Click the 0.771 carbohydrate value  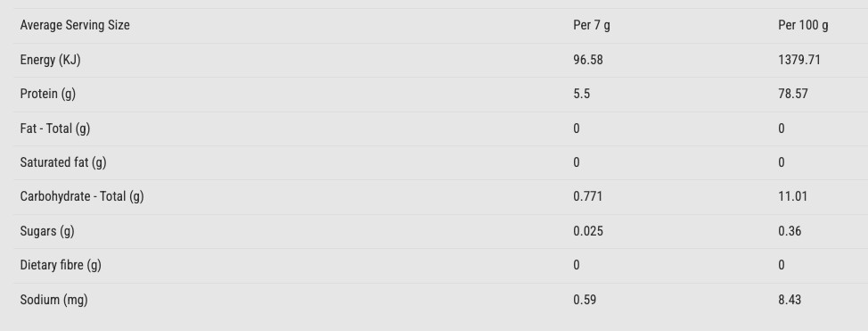point(588,196)
